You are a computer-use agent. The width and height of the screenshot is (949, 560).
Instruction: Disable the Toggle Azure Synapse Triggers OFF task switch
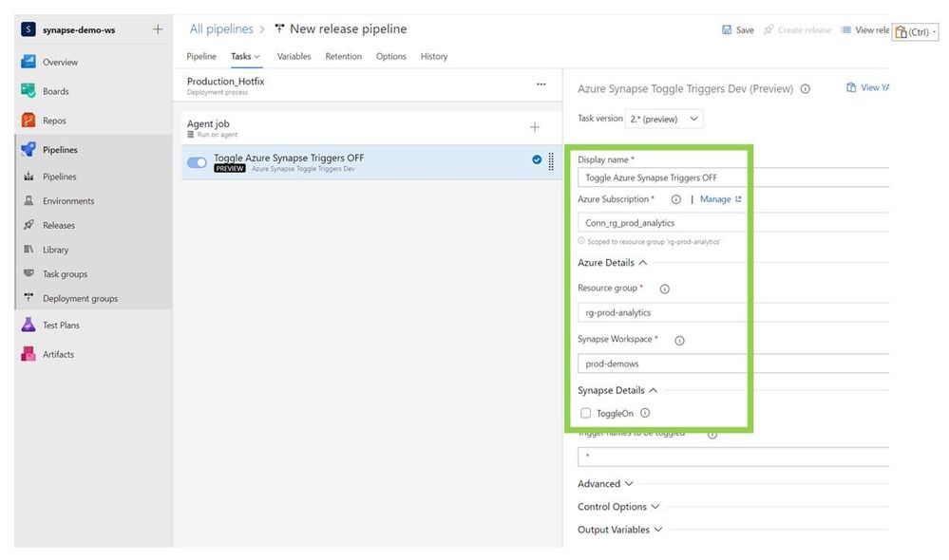pos(198,162)
